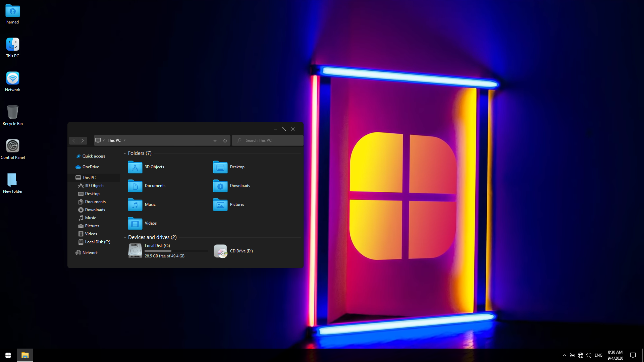Select OneDrive in navigation pane
The height and width of the screenshot is (362, 644).
[x=91, y=167]
